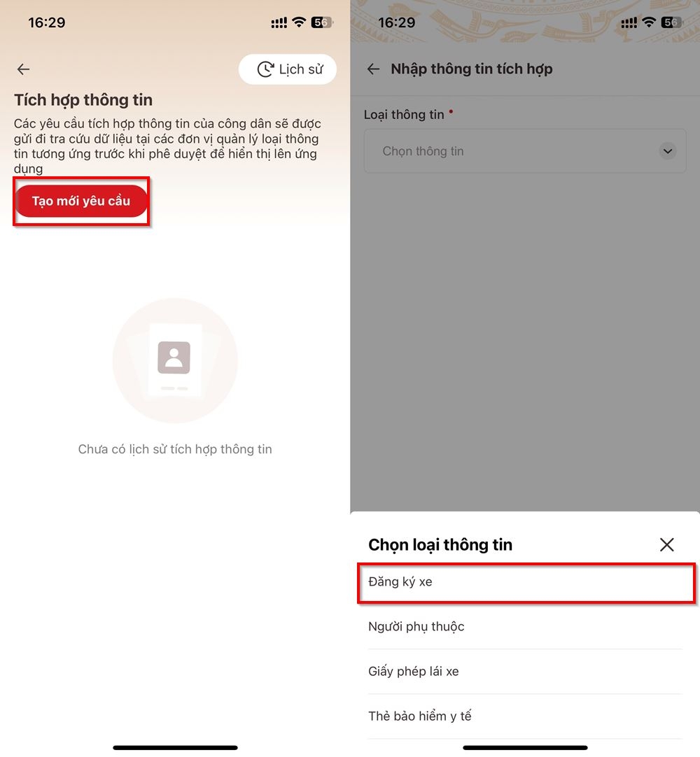
Task: Tap the battery indicator on left phone
Action: (322, 22)
